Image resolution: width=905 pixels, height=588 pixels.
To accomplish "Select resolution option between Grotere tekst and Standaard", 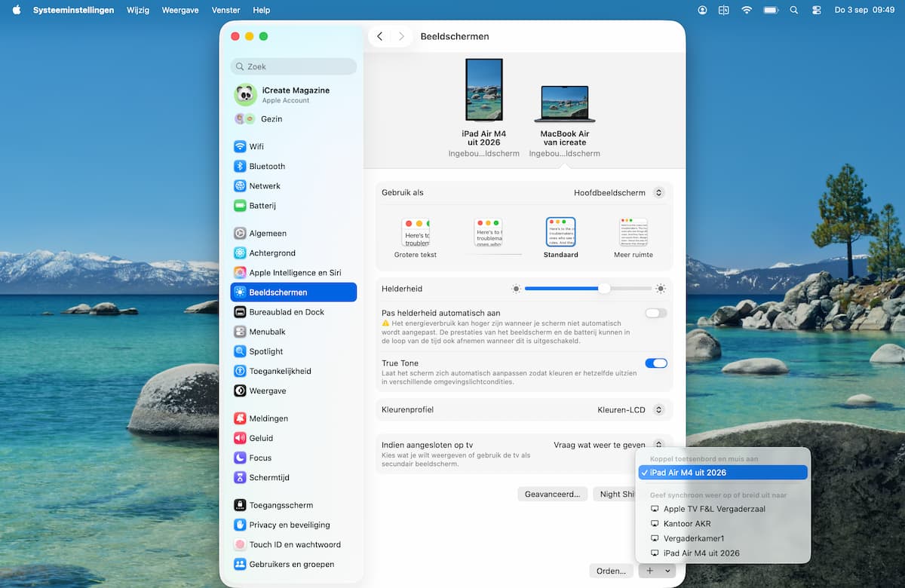I will pyautogui.click(x=488, y=233).
